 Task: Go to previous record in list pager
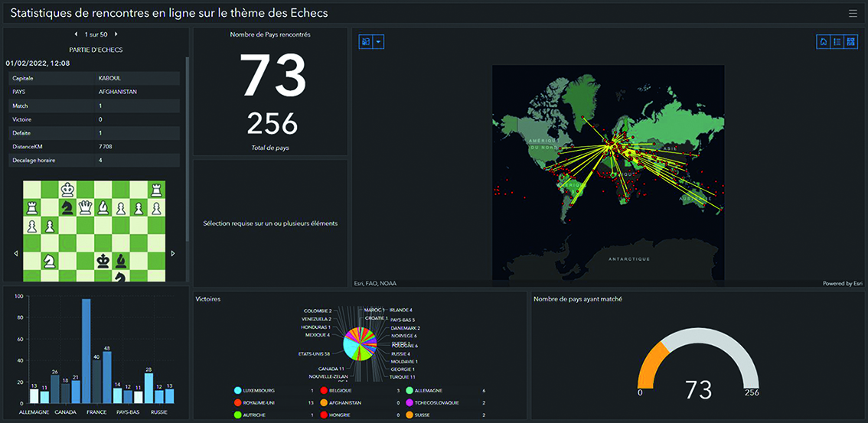pos(76,34)
